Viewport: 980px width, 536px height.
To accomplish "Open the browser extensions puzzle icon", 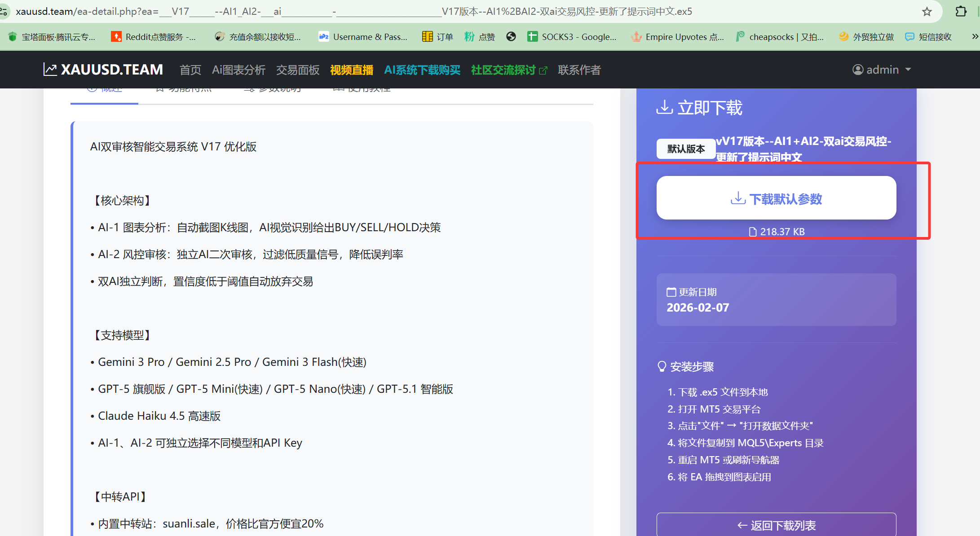I will [x=961, y=12].
